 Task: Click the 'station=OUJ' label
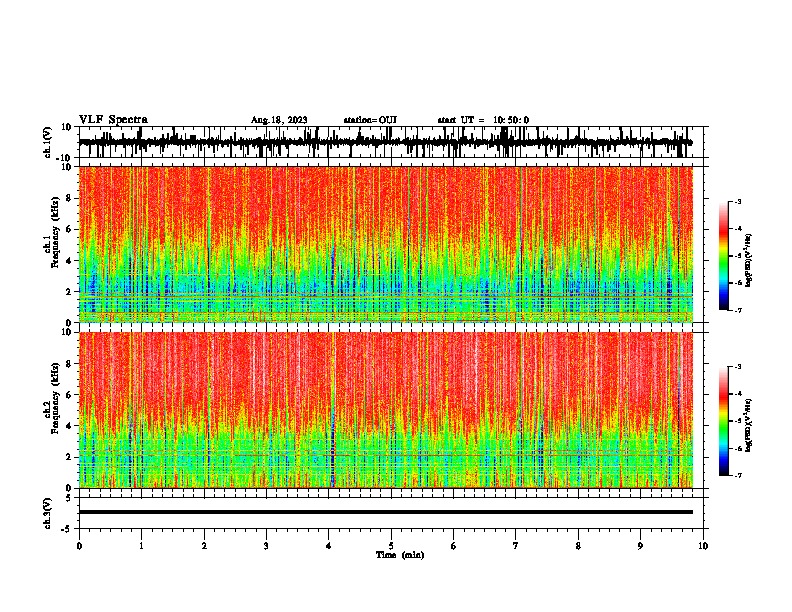(370, 120)
